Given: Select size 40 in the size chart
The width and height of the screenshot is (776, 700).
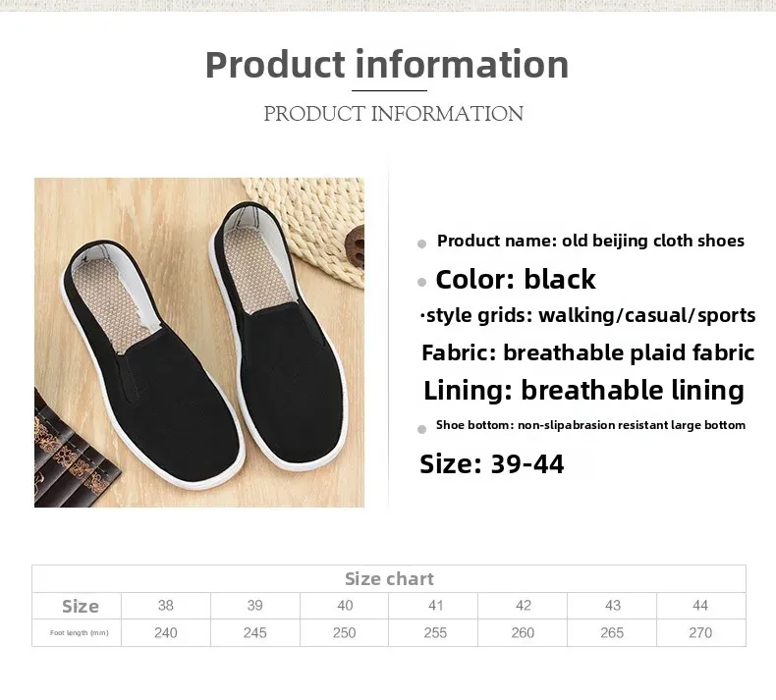Looking at the screenshot, I should 345,606.
